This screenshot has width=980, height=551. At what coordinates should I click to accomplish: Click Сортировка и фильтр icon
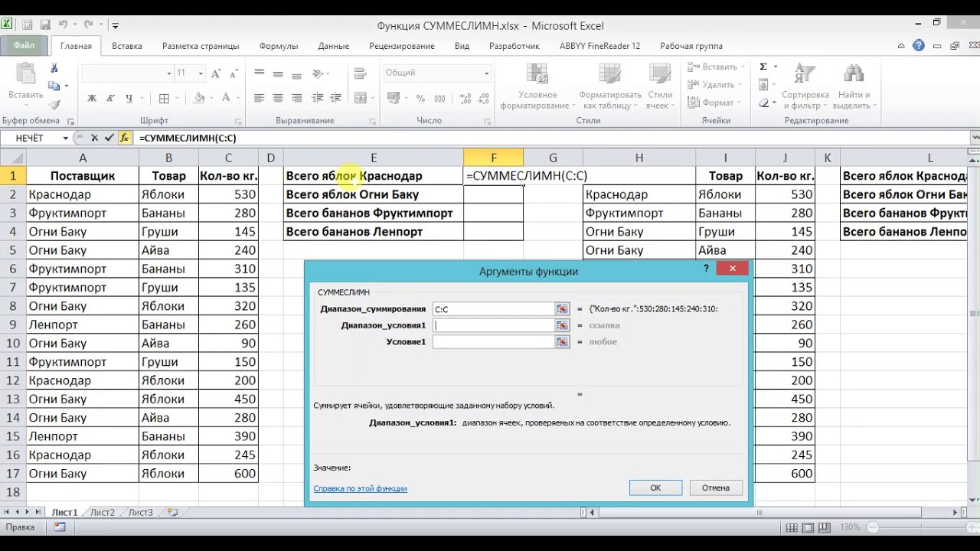pyautogui.click(x=805, y=74)
